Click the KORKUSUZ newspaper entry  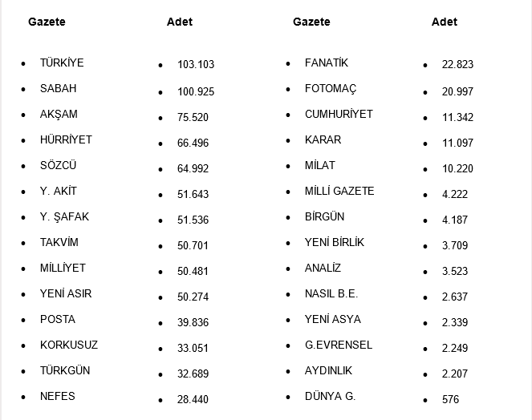point(69,345)
